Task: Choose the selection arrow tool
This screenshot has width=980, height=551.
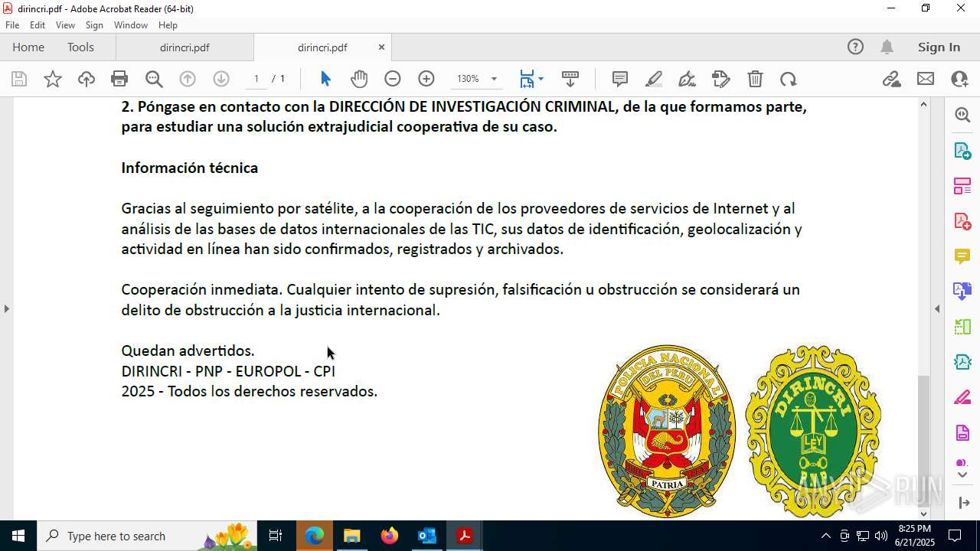Action: click(325, 79)
